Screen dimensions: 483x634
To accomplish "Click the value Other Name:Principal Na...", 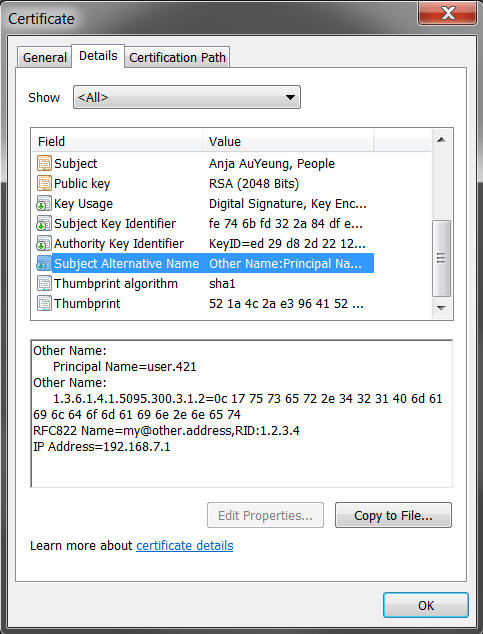I will pos(285,264).
